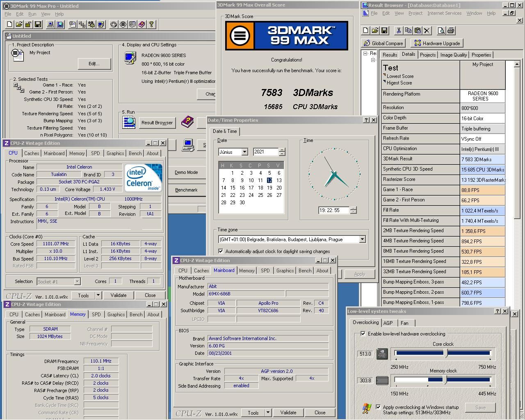Click New document icon in Result Browser toolbar

[365, 30]
